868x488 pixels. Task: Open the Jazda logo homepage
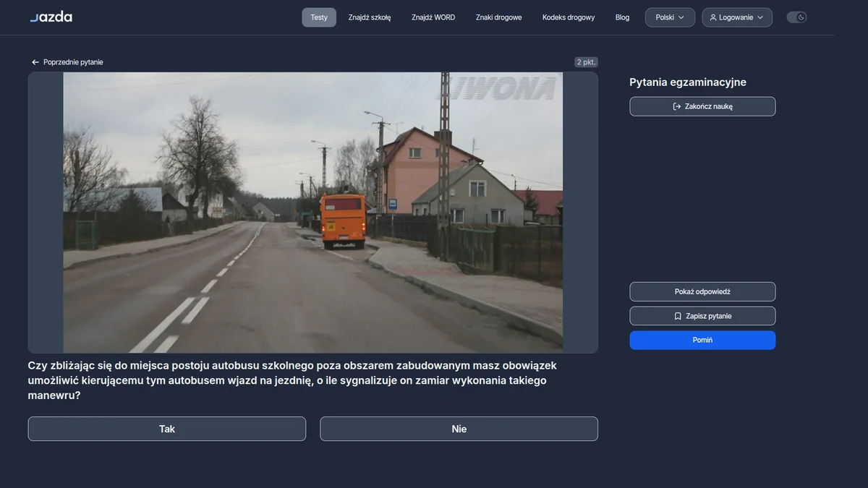(51, 17)
